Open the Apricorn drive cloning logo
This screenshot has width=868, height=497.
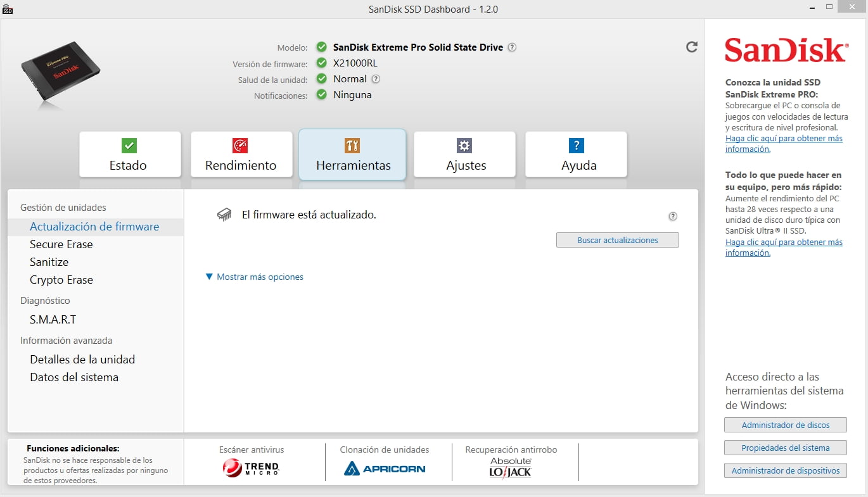[x=385, y=469]
